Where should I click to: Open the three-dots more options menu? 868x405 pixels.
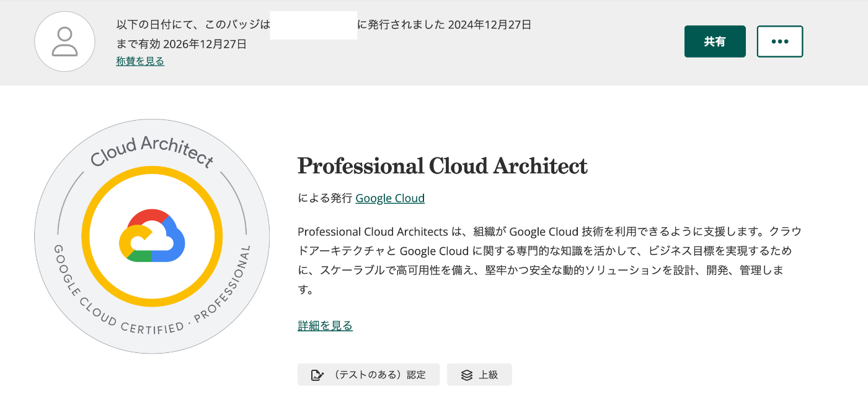click(780, 41)
